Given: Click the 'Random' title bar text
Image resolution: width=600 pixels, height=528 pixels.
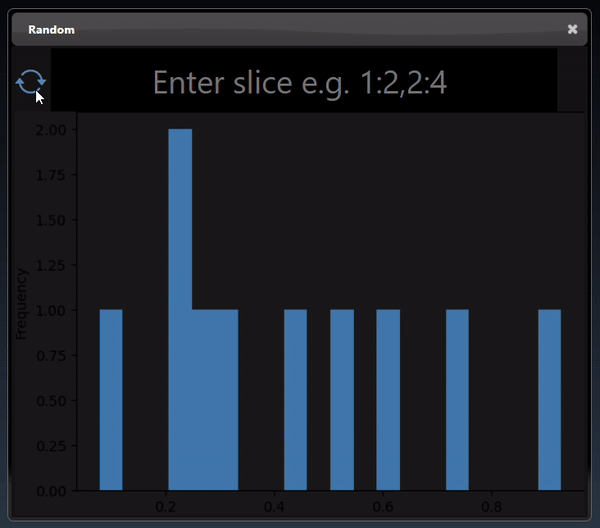Looking at the screenshot, I should 51,30.
